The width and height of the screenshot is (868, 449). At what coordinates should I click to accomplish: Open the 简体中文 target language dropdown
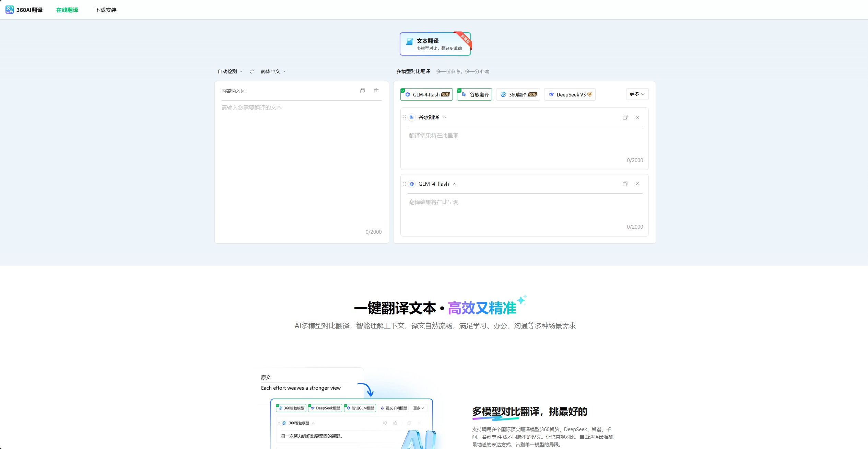click(x=273, y=71)
